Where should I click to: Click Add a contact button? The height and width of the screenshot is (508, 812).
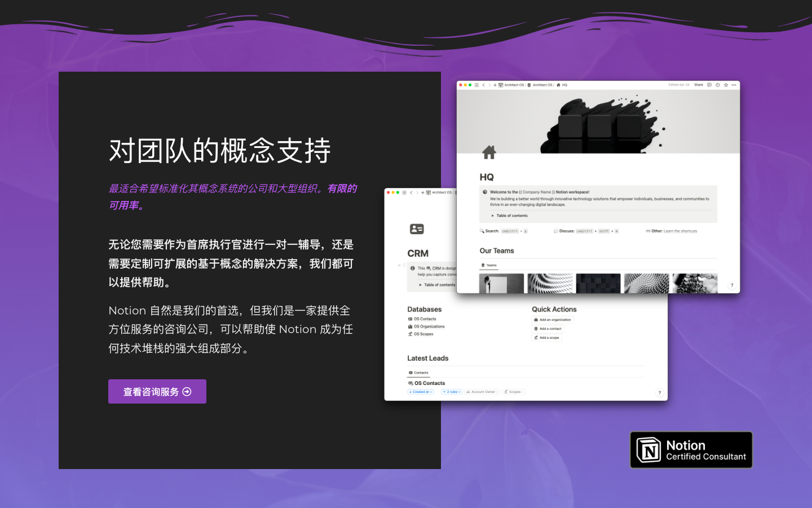tap(548, 329)
